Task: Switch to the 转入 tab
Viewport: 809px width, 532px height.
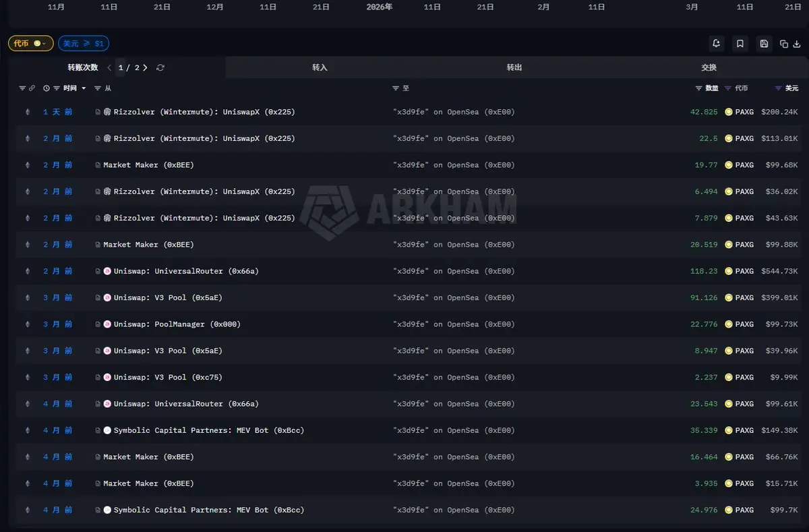Action: click(x=320, y=67)
